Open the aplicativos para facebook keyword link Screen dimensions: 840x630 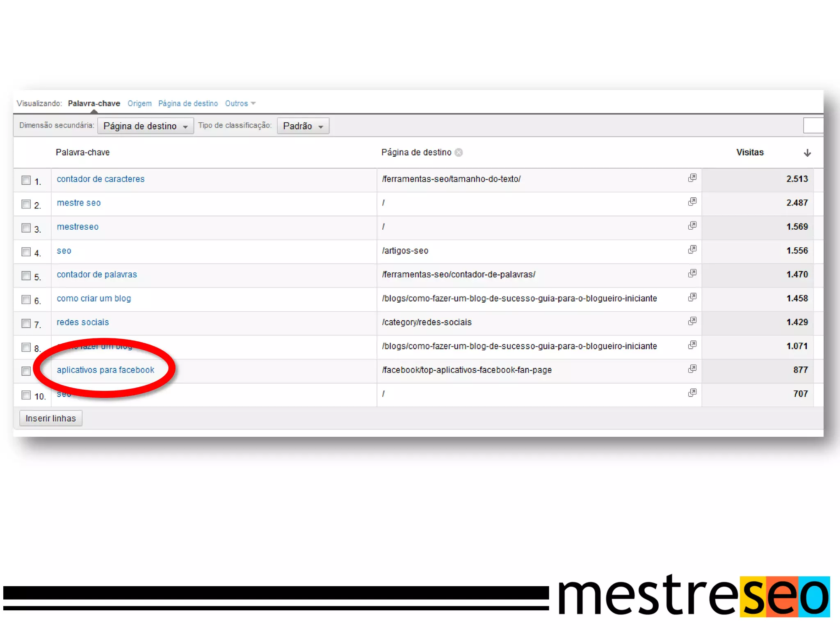tap(105, 370)
